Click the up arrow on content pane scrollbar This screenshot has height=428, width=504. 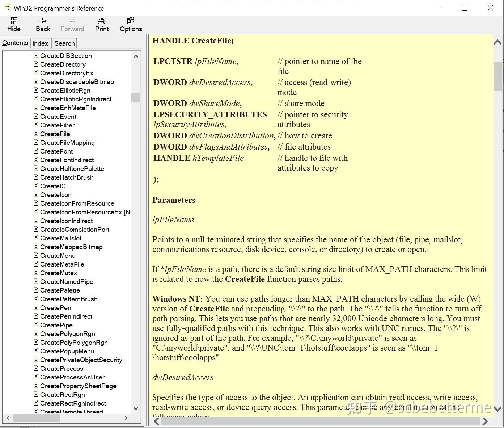click(497, 42)
